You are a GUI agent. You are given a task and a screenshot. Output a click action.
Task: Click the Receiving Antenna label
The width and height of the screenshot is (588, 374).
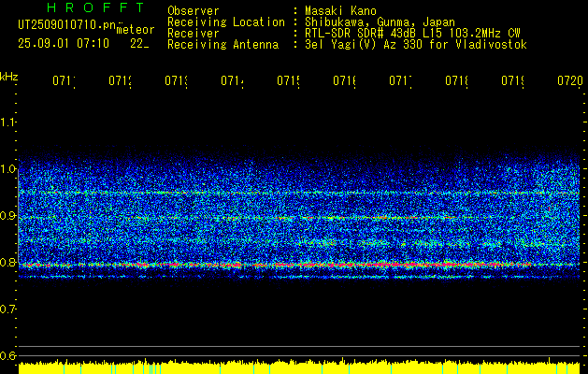(x=222, y=45)
